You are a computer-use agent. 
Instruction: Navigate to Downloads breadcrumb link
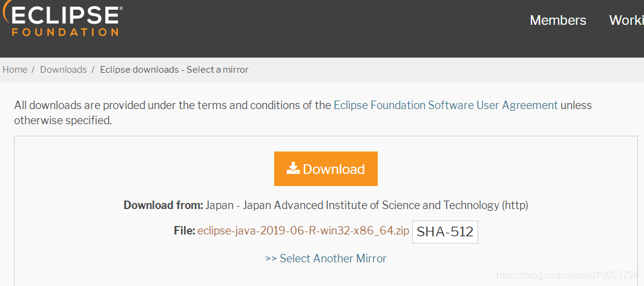(x=63, y=70)
